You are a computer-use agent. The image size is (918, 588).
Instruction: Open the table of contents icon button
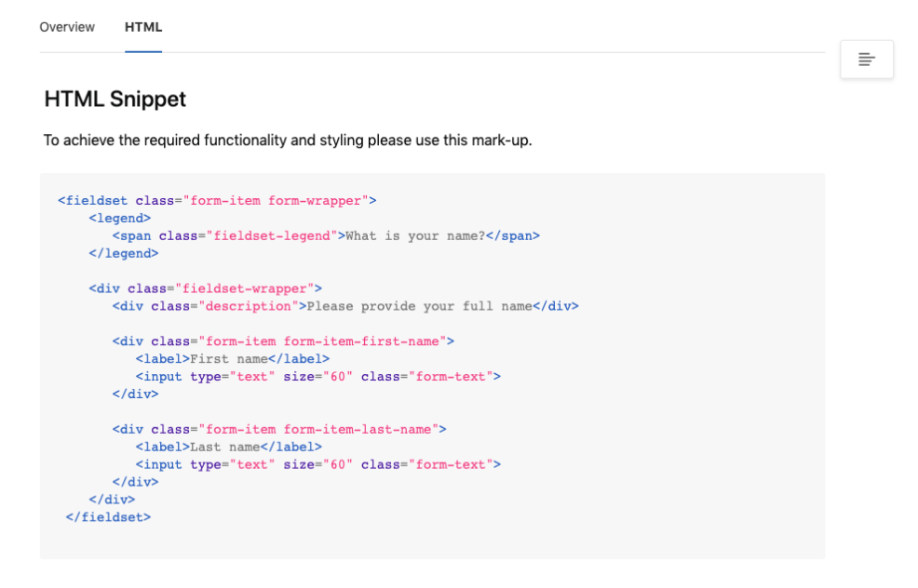click(x=866, y=60)
